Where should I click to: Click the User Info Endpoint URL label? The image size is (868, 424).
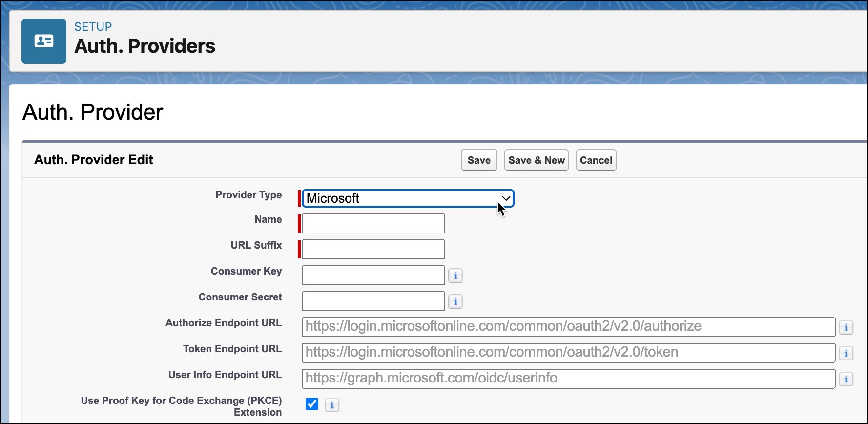pos(225,375)
